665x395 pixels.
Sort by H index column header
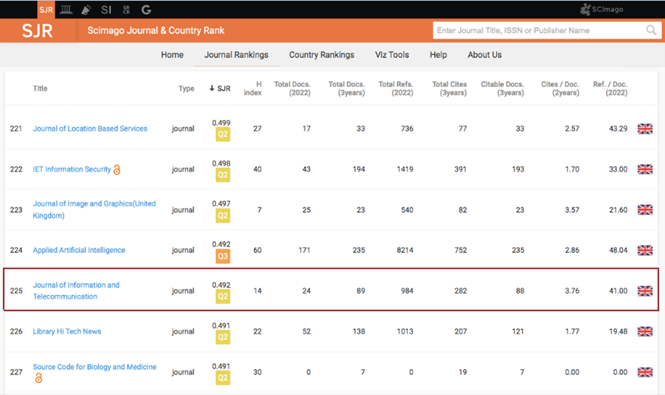click(x=253, y=88)
